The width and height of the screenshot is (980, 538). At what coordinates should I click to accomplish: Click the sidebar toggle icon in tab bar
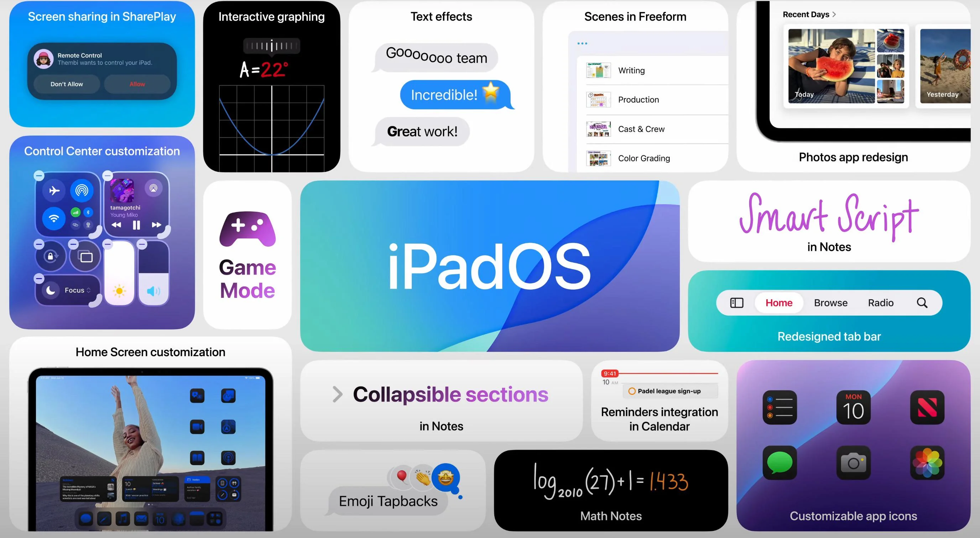point(737,303)
